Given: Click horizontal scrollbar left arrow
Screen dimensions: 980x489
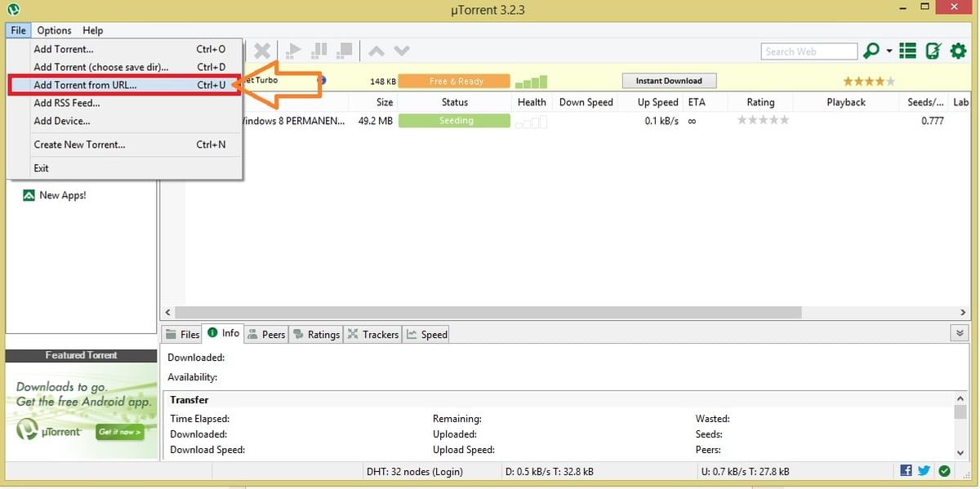Looking at the screenshot, I should 168,313.
